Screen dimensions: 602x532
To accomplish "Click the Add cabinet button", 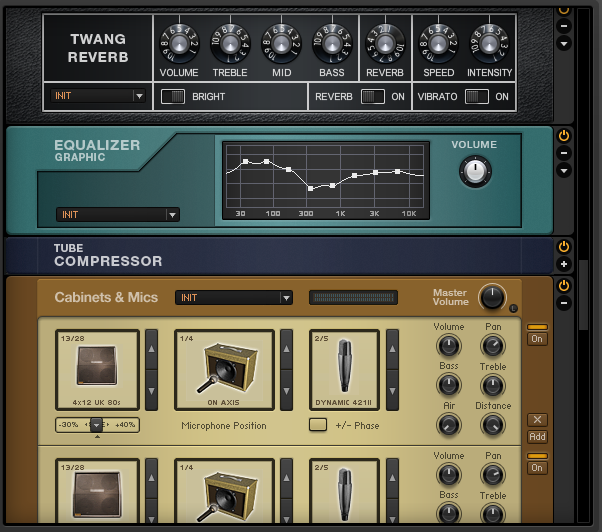I will [537, 437].
